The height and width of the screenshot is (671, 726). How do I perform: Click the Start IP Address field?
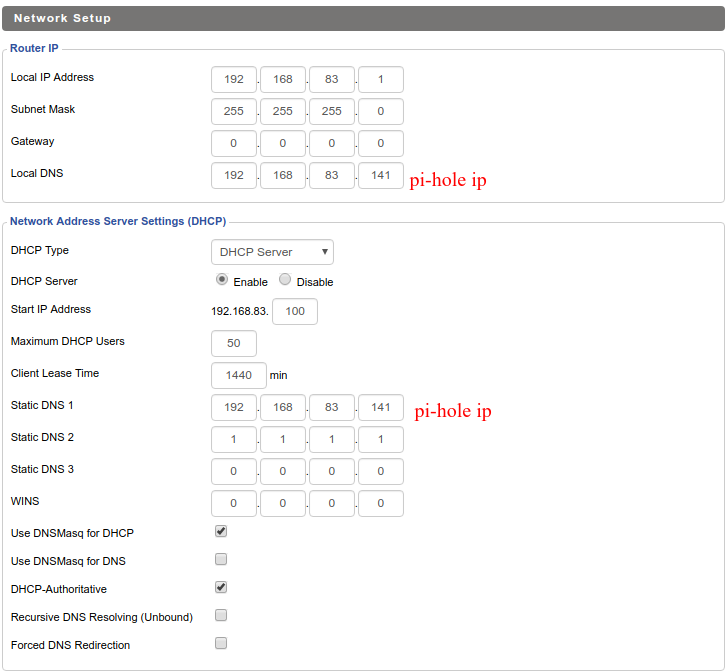pos(295,311)
